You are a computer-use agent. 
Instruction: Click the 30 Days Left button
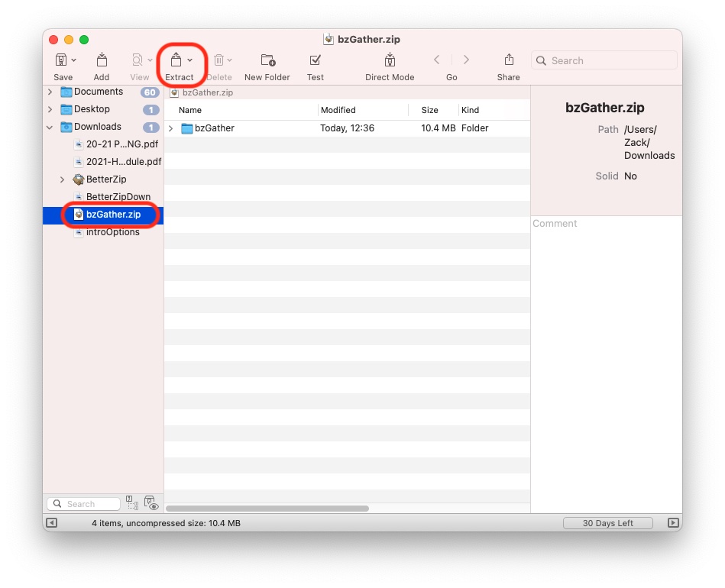pos(608,523)
